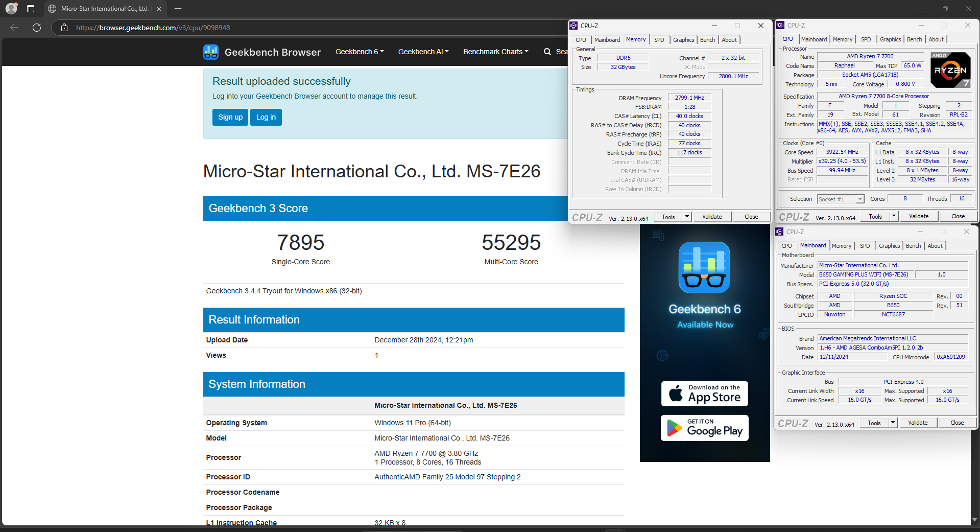980x532 pixels.
Task: Minimize the browser window
Action: point(922,9)
